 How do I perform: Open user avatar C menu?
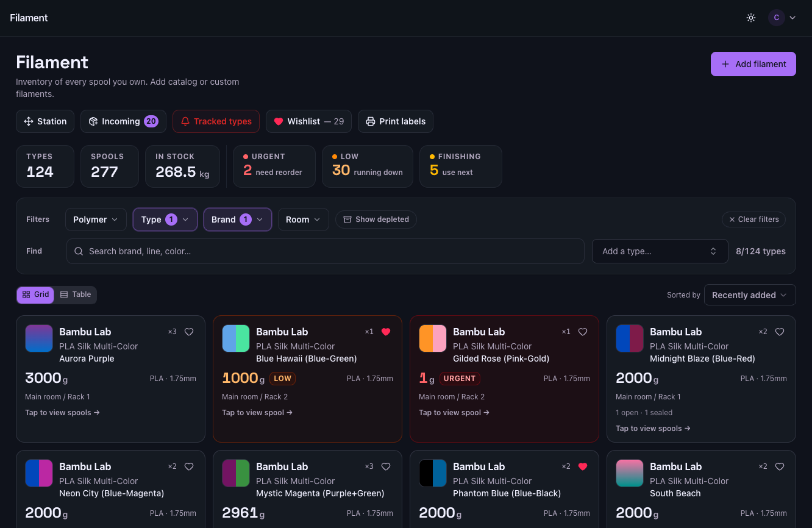[776, 18]
